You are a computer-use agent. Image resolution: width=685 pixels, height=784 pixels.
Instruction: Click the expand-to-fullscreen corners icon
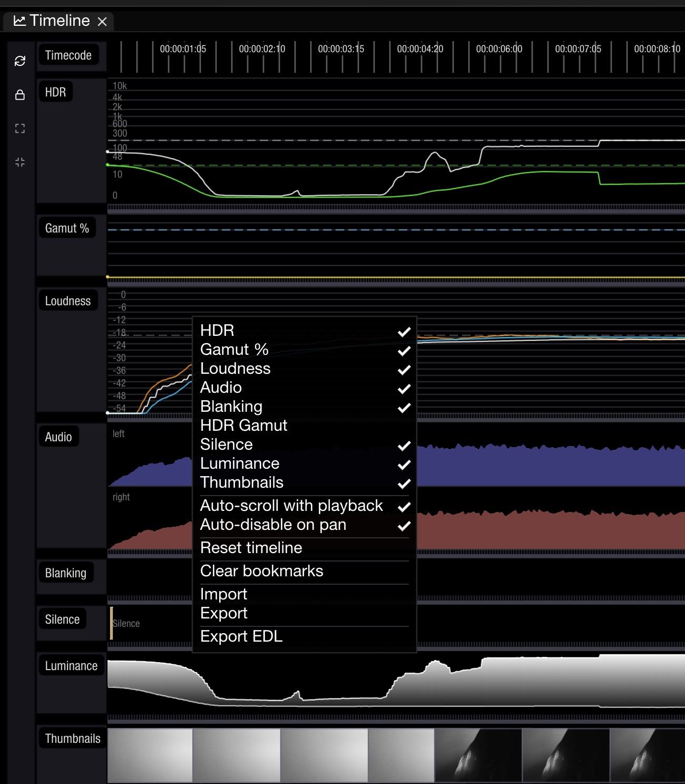coord(20,129)
